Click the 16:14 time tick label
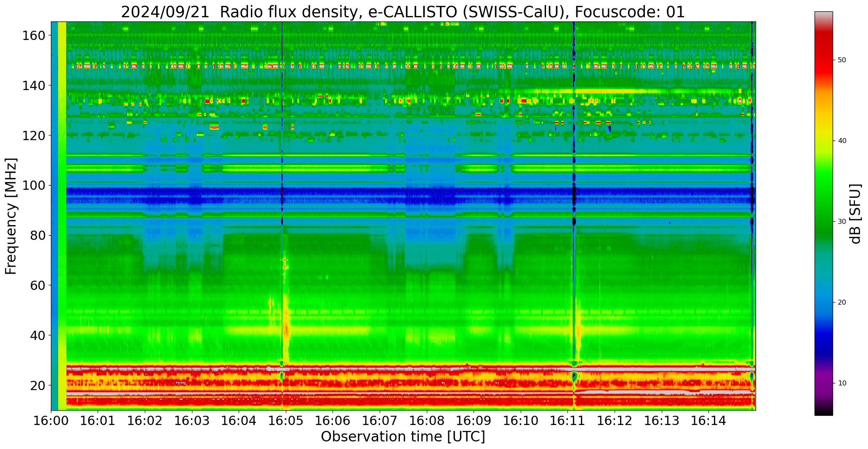Image resolution: width=868 pixels, height=449 pixels. point(708,420)
